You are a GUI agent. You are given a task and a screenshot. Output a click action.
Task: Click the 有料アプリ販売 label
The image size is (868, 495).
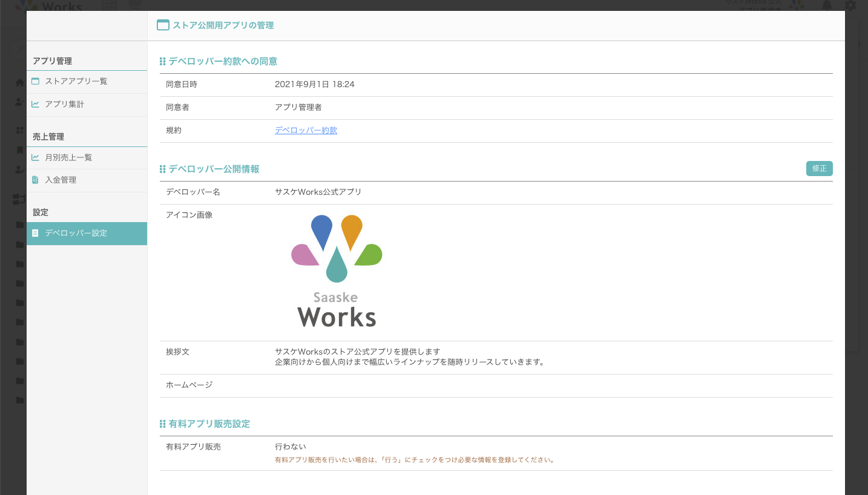click(193, 447)
